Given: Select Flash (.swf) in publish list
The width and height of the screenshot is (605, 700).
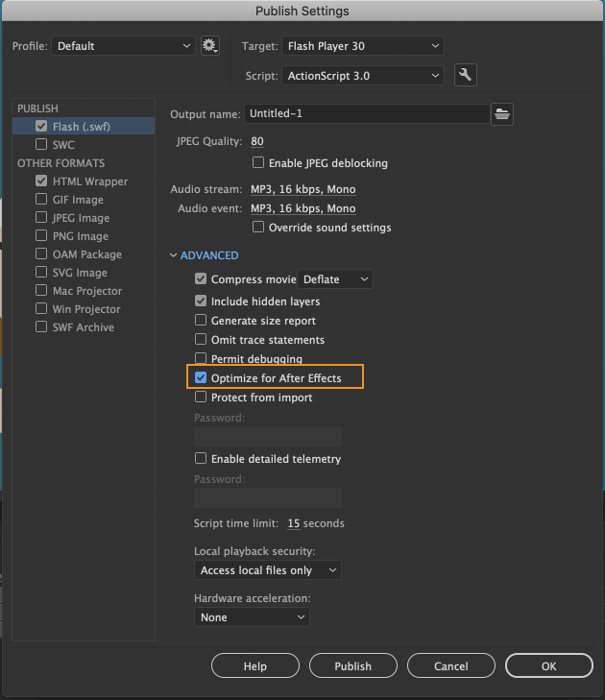Looking at the screenshot, I should click(79, 127).
